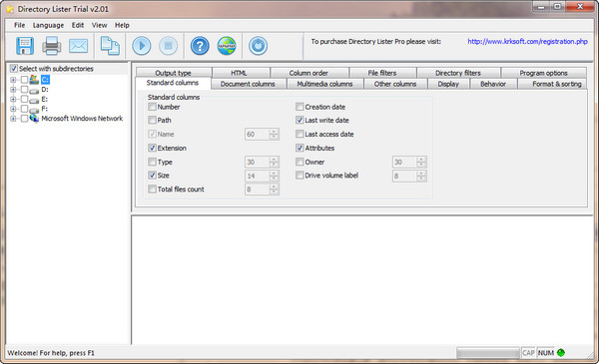Toggle Select with subdirectories checkbox
Screen dimensions: 599x364
click(14, 69)
